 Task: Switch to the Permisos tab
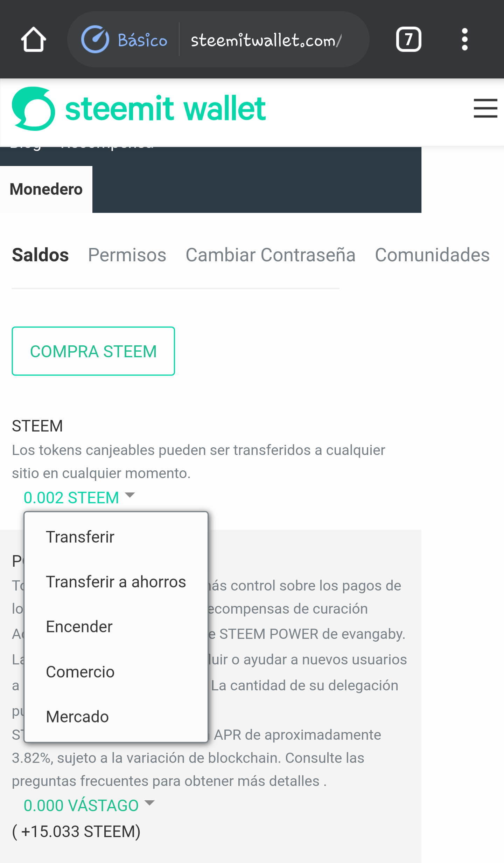tap(127, 255)
